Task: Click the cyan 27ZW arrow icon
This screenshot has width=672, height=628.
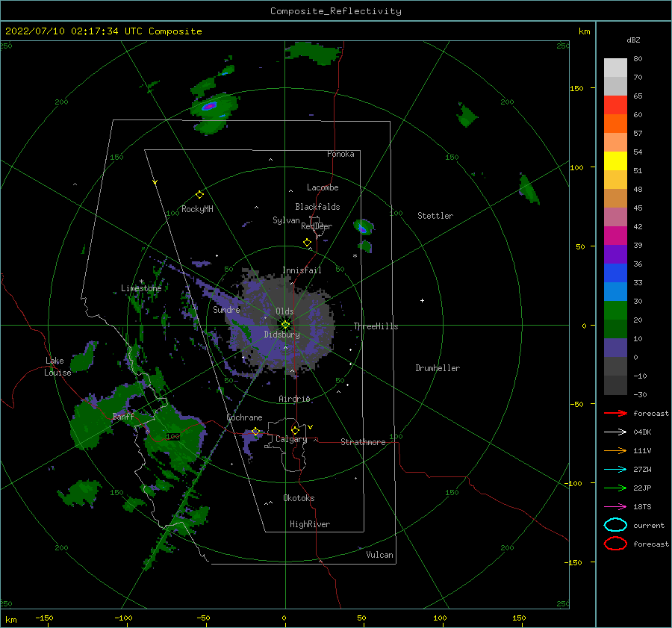Action: click(615, 470)
